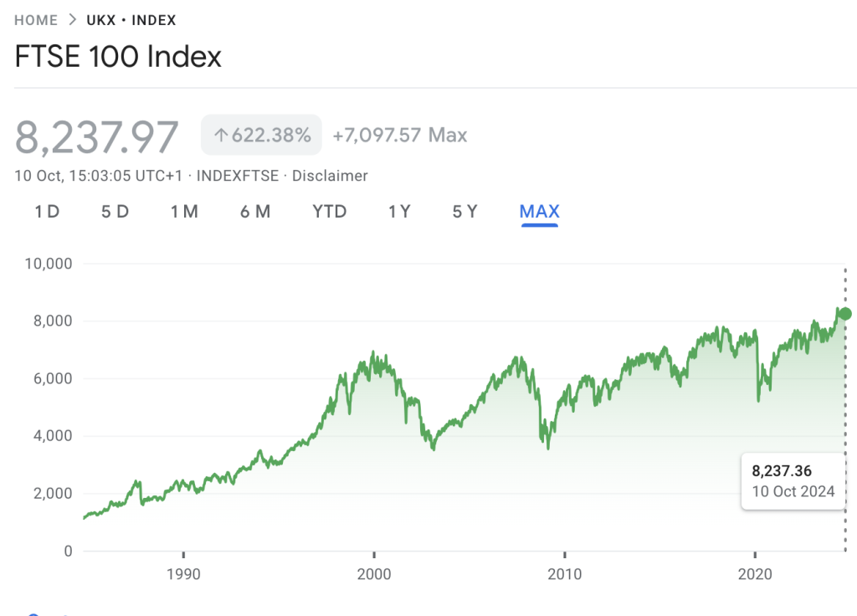Switch to the 6 M range

pyautogui.click(x=255, y=212)
